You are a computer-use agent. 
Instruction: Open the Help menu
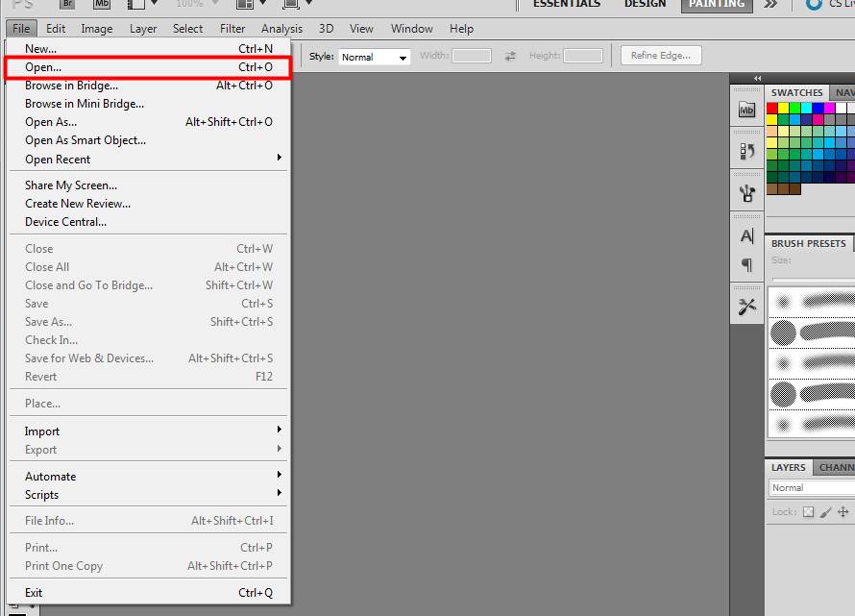(x=461, y=29)
